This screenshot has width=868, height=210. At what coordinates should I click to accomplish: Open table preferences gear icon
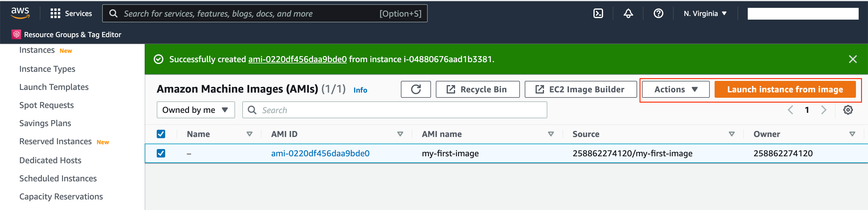tap(848, 110)
